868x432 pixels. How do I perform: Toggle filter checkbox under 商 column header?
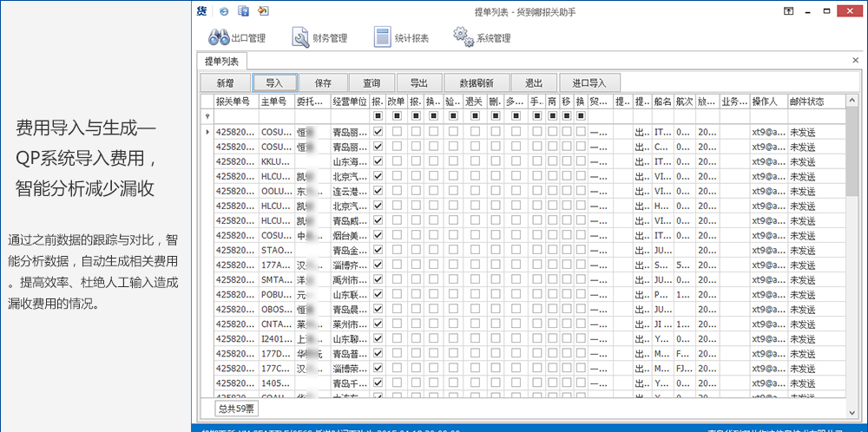point(552,116)
